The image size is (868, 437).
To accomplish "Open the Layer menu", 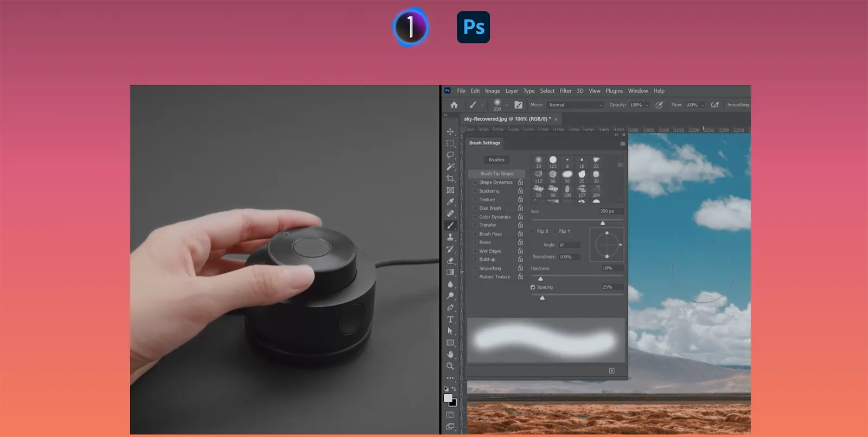I will (512, 91).
